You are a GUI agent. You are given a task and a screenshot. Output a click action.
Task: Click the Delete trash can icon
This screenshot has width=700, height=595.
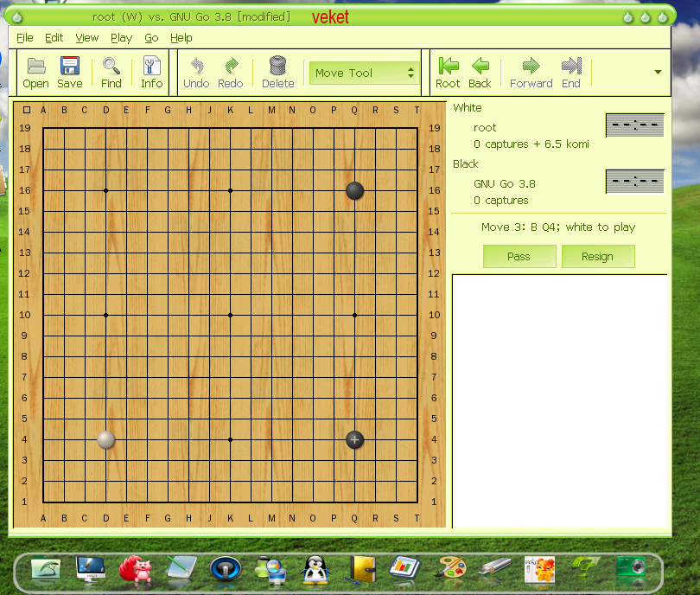coord(277,73)
